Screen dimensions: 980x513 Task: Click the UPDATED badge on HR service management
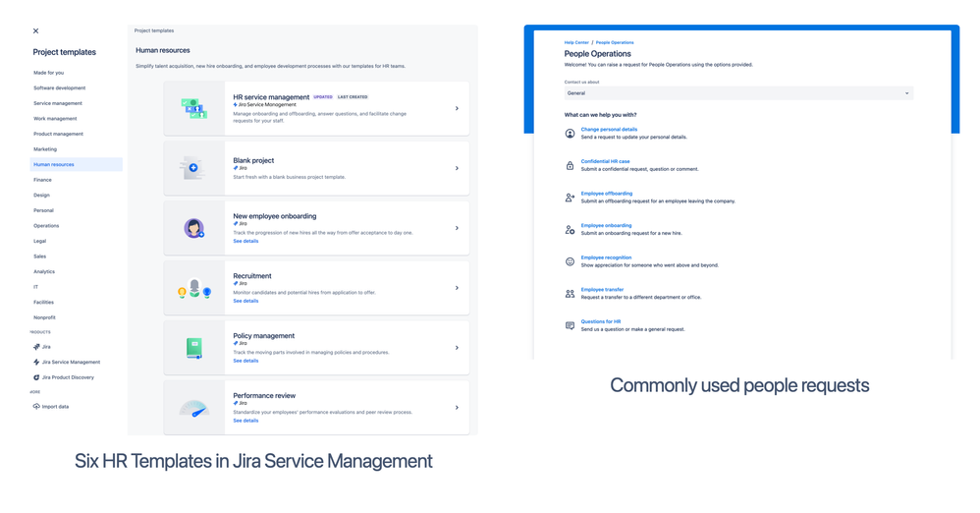[323, 97]
